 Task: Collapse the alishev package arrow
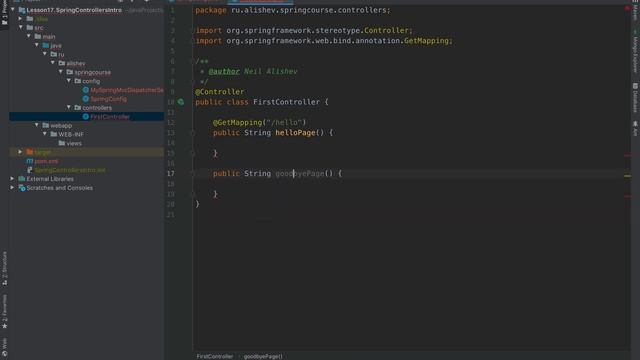[53, 63]
